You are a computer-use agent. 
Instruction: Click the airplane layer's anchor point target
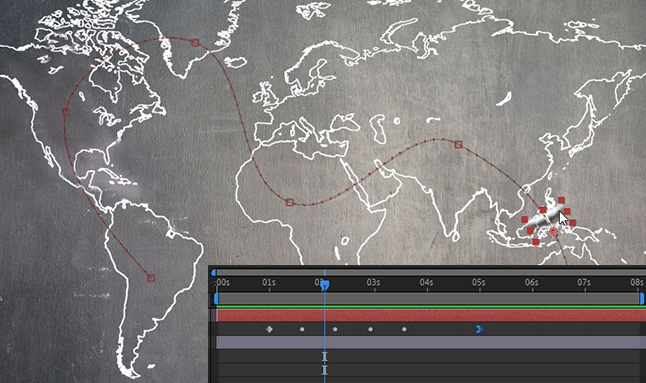554,232
